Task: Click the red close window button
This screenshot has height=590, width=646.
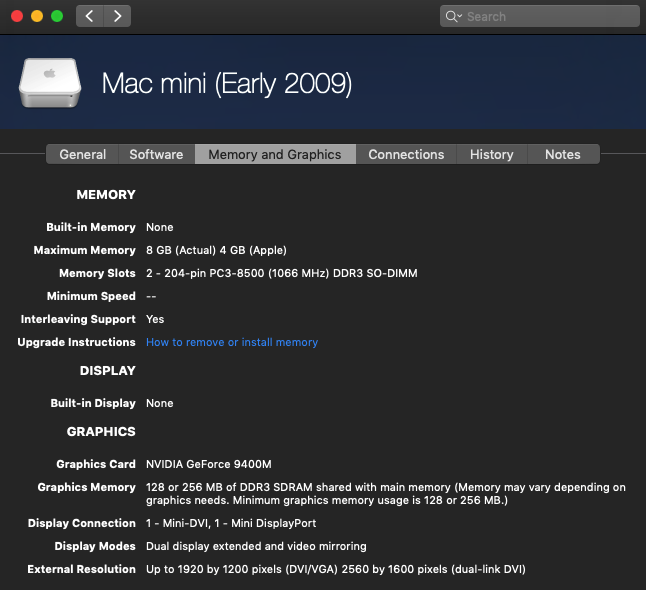Action: coord(17,16)
